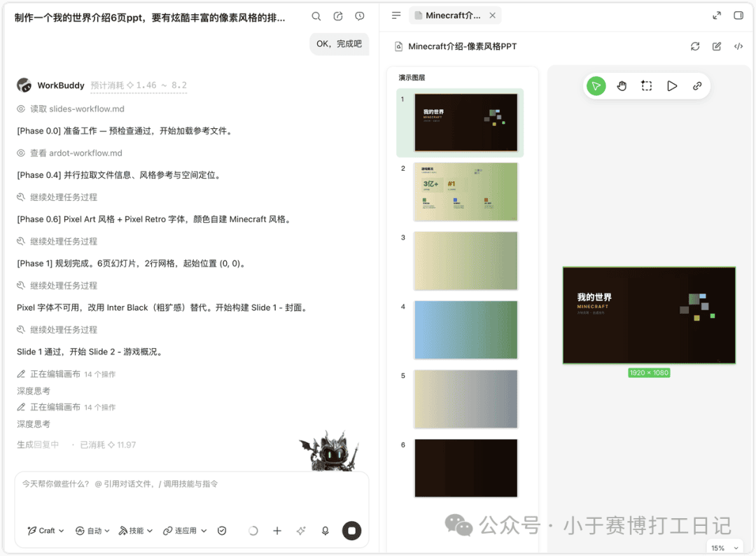Open the share icon in chat header
This screenshot has height=556, width=756.
coord(338,16)
